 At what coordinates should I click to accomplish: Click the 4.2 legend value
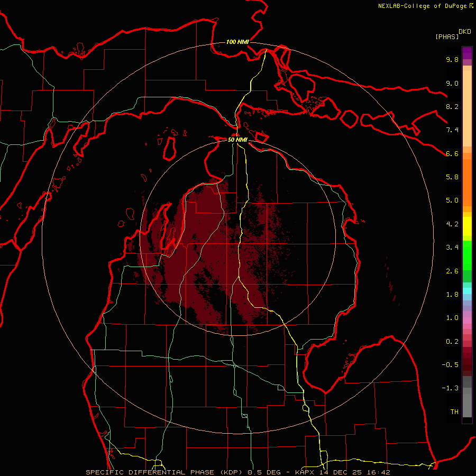(452, 224)
